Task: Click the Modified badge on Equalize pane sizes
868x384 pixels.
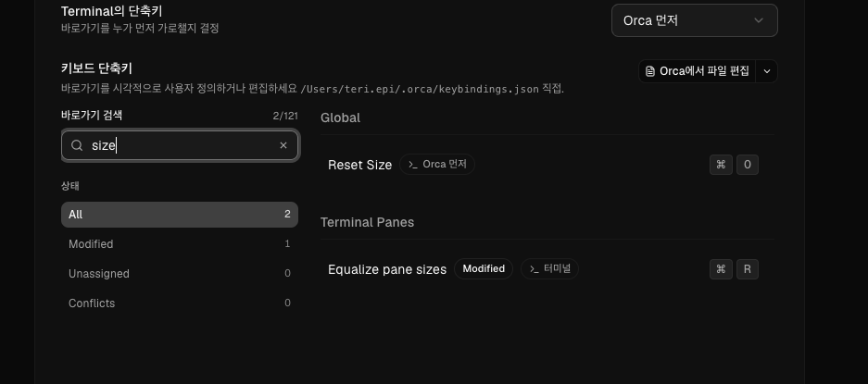Action: click(484, 269)
